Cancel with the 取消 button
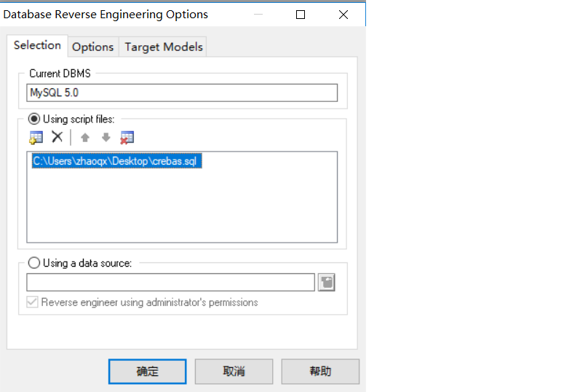Image resolution: width=588 pixels, height=392 pixels. (234, 372)
